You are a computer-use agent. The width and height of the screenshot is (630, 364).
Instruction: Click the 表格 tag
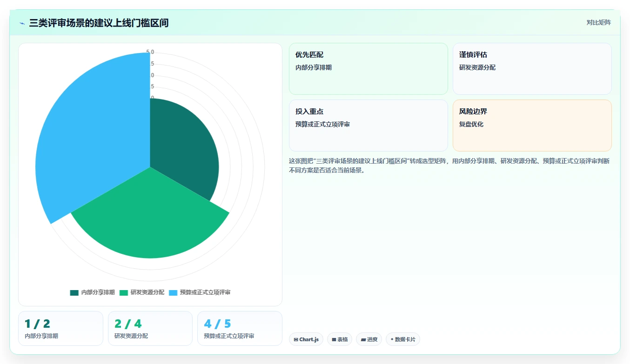click(340, 339)
